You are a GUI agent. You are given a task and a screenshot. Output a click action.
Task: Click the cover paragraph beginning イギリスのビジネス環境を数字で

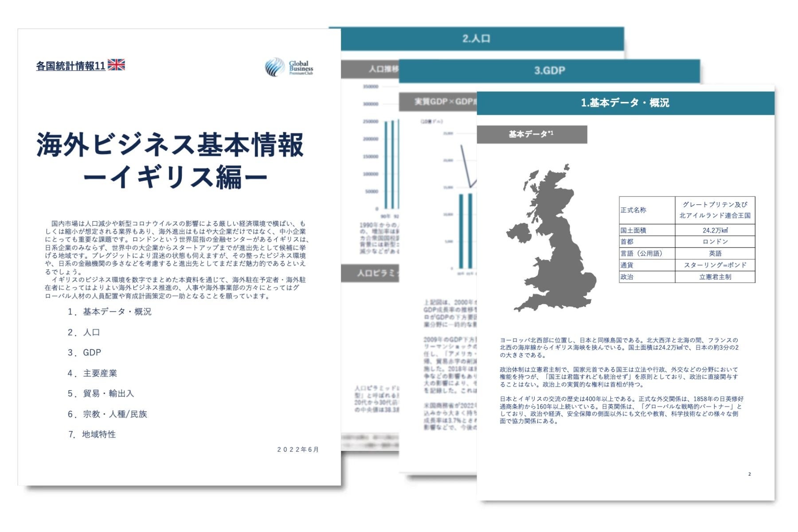[x=175, y=288]
